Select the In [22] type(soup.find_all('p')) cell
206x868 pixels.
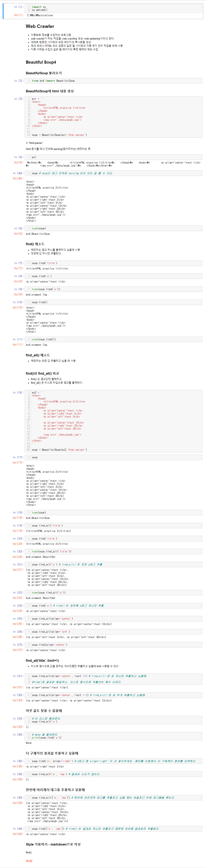(114, 592)
